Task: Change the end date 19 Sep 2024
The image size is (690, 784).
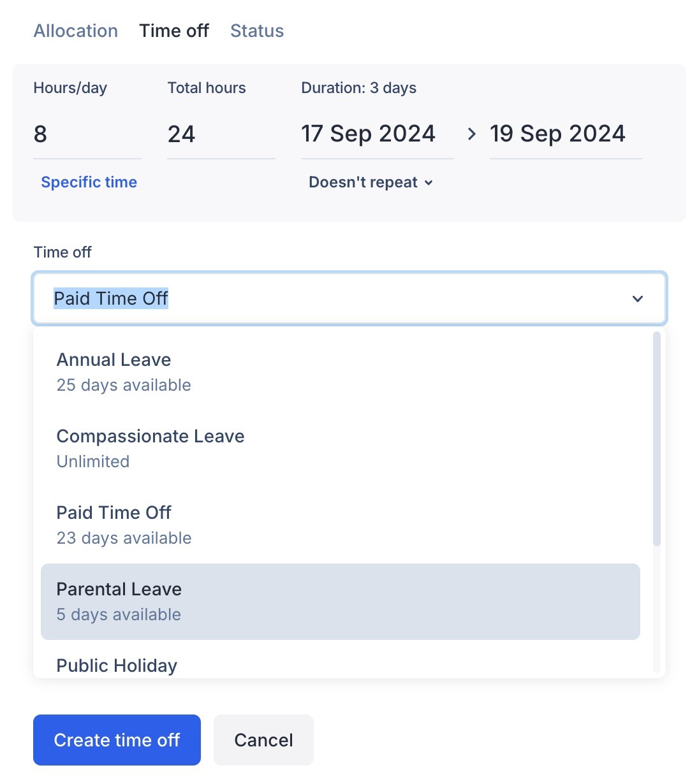Action: click(x=565, y=134)
